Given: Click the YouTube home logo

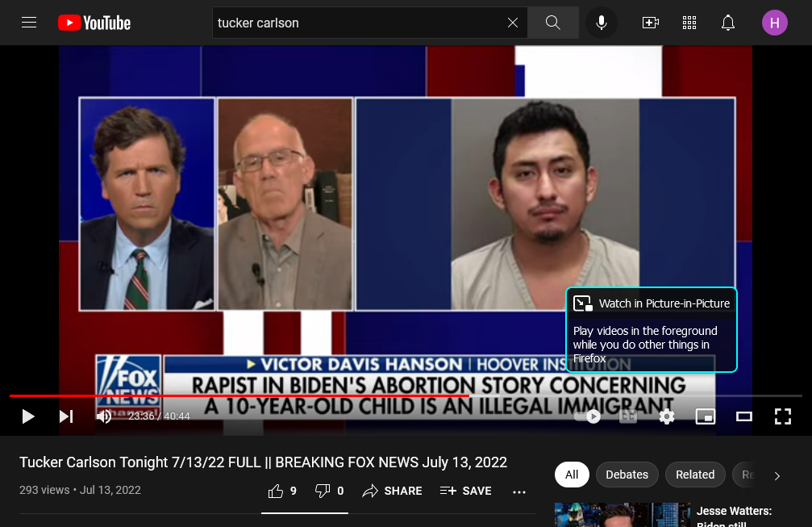Looking at the screenshot, I should click(94, 23).
